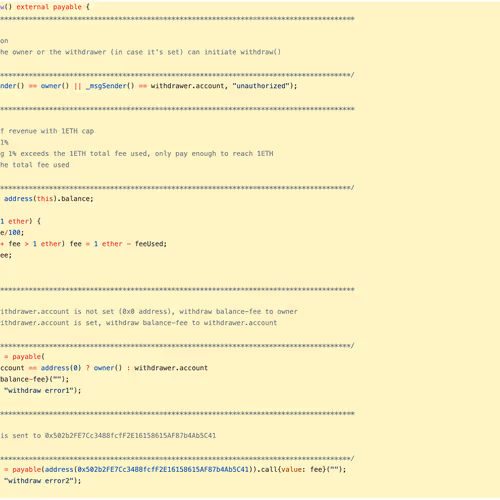The image size is (500, 500).
Task: Click 'address(0)' in the ternary expression
Action: (61, 368)
